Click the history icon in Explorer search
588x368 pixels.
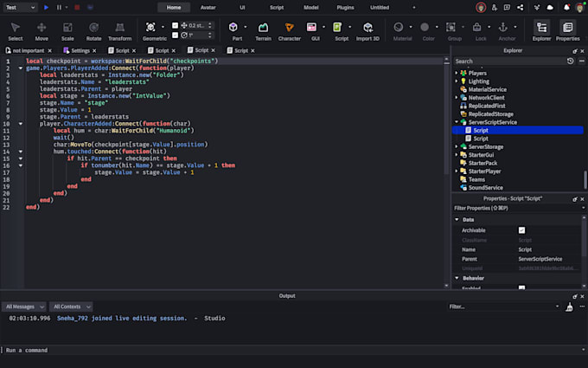point(570,61)
